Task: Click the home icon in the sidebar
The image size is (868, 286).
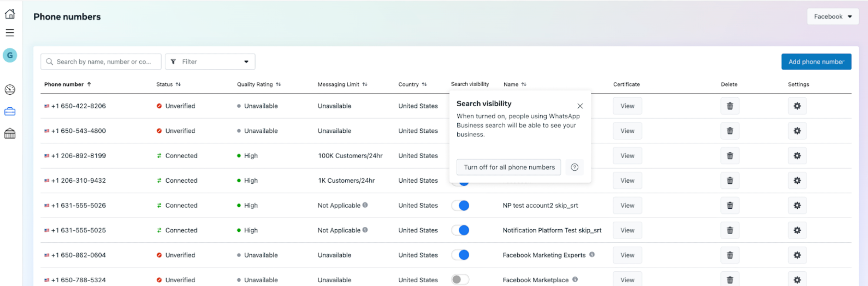Action: [x=10, y=14]
